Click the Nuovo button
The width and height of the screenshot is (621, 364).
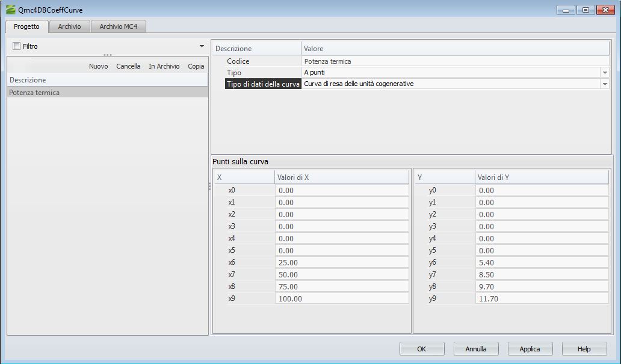(x=99, y=66)
